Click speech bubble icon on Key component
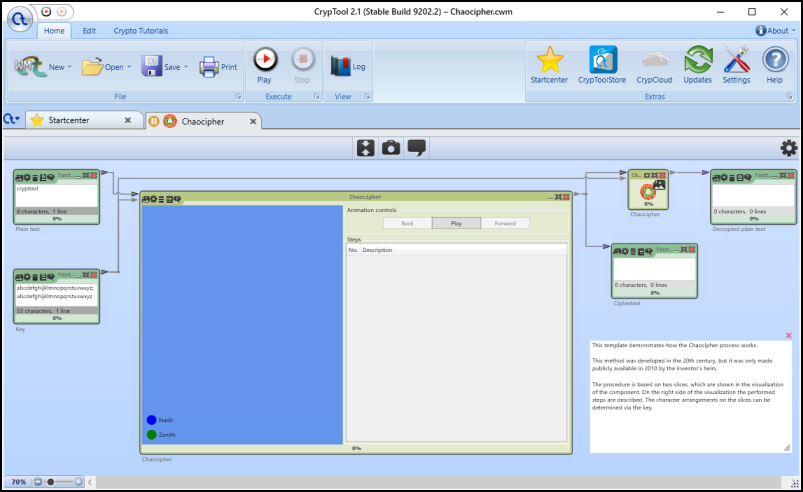 51,277
